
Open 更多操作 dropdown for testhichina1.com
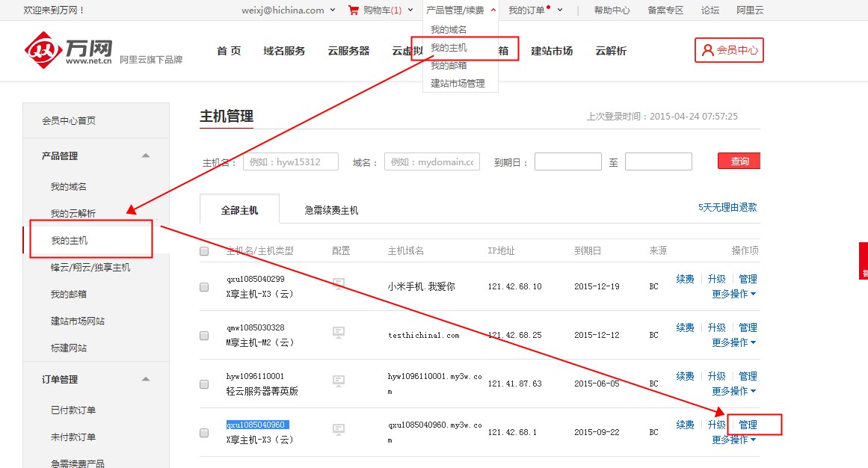(x=733, y=342)
